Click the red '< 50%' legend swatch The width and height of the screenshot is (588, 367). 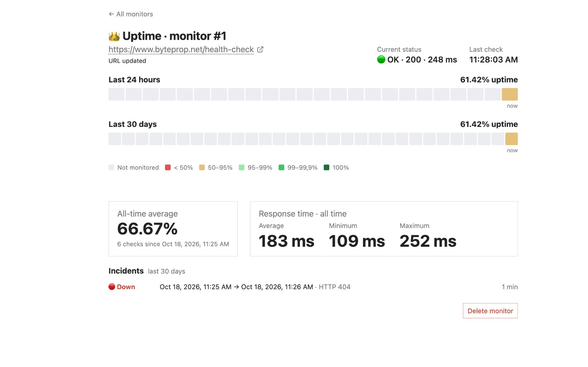point(168,167)
